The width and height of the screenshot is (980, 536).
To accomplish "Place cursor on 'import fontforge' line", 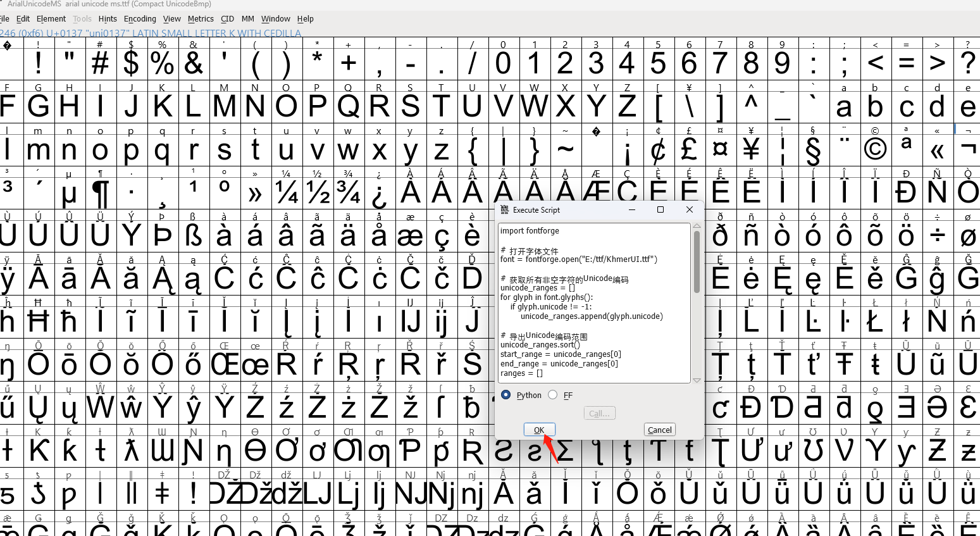I will pos(530,231).
